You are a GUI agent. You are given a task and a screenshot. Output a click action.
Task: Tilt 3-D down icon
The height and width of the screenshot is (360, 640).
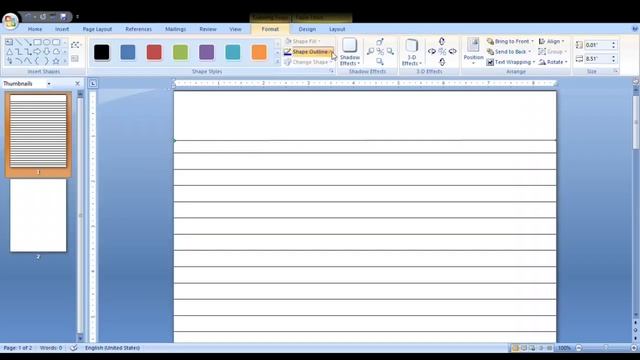pos(442,62)
